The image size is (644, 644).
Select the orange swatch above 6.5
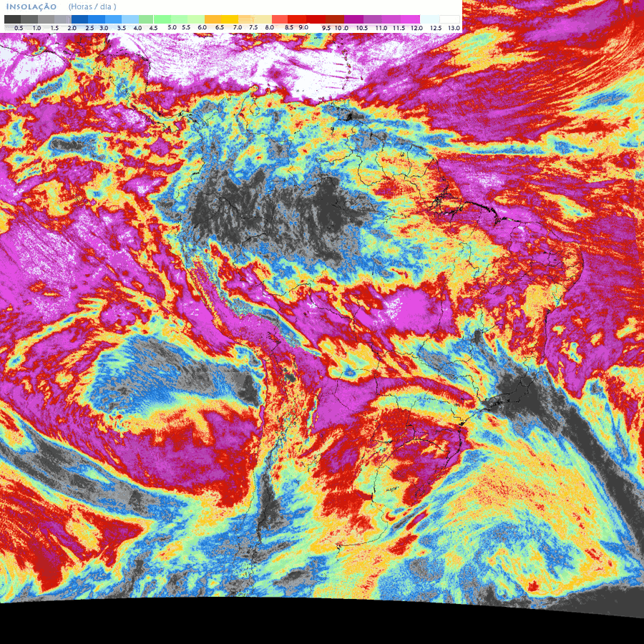[213, 19]
